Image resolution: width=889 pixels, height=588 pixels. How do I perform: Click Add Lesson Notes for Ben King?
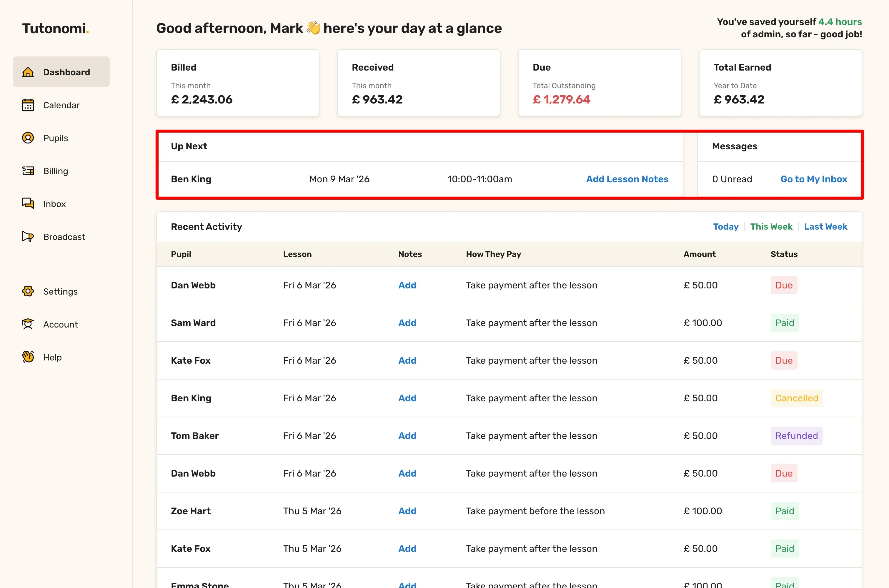(x=627, y=179)
